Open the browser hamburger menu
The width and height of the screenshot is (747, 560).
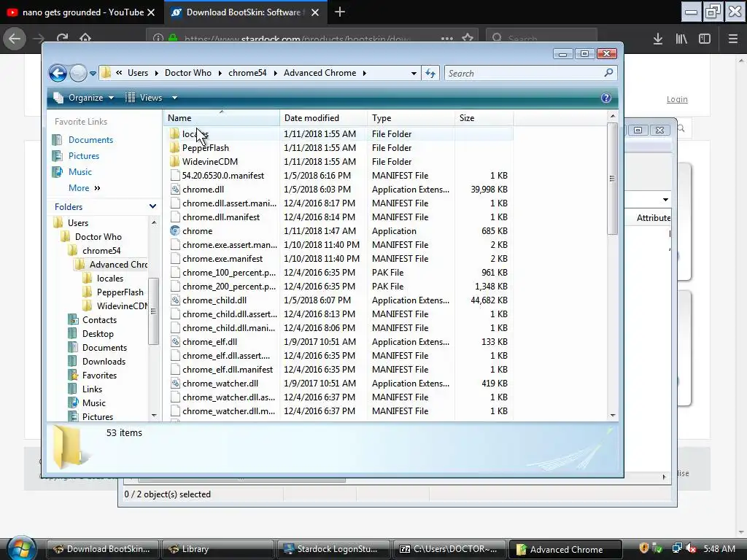(x=733, y=39)
